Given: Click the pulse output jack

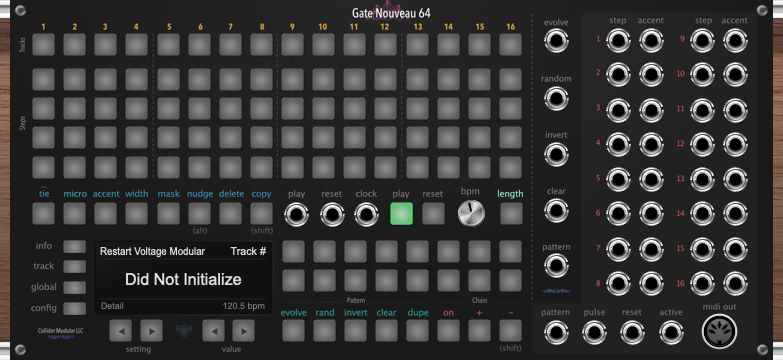Looking at the screenshot, I should click(x=594, y=333).
